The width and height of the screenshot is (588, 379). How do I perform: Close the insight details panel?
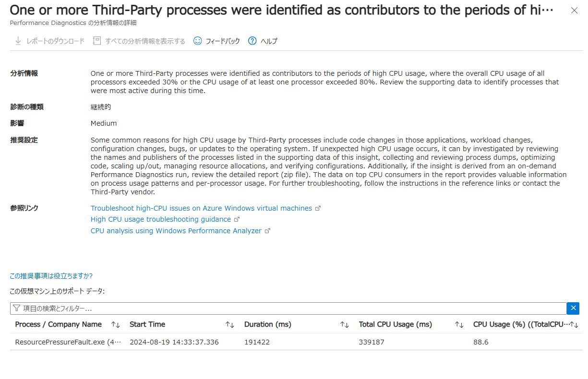tap(574, 11)
